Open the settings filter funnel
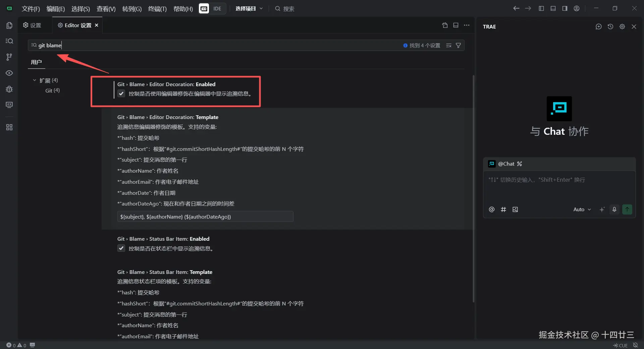Viewport: 644px width, 349px height. click(458, 45)
